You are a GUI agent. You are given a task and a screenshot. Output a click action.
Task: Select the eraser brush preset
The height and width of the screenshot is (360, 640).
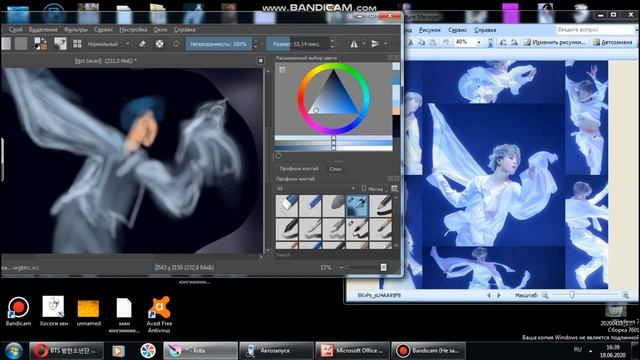(x=287, y=205)
